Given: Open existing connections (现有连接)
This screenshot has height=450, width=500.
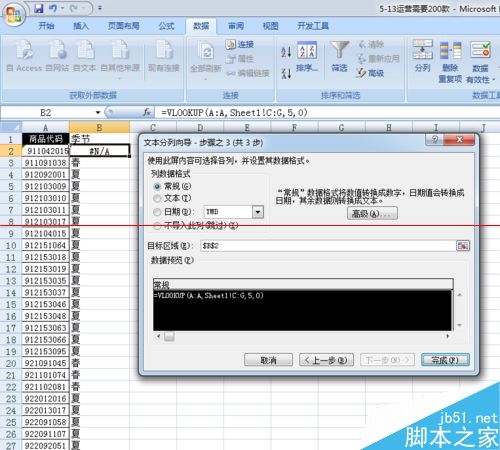Looking at the screenshot, I should 164,56.
